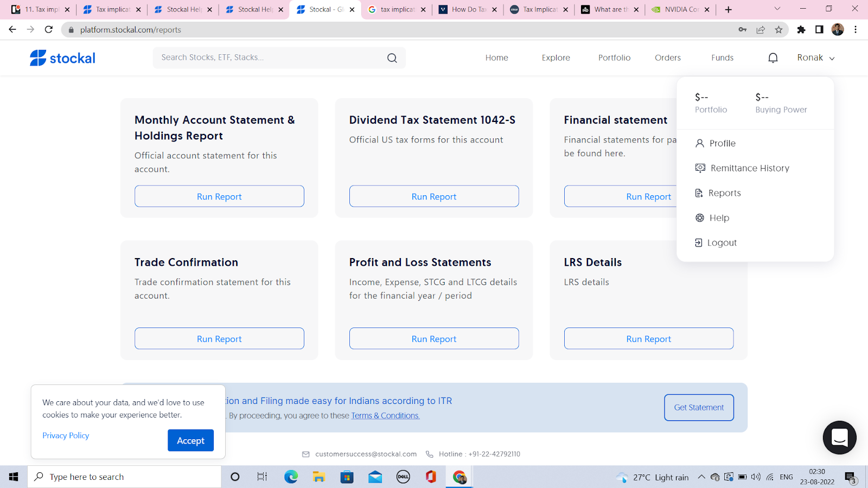Image resolution: width=868 pixels, height=488 pixels.
Task: Open the Chrome tab search chevron
Action: (x=777, y=9)
